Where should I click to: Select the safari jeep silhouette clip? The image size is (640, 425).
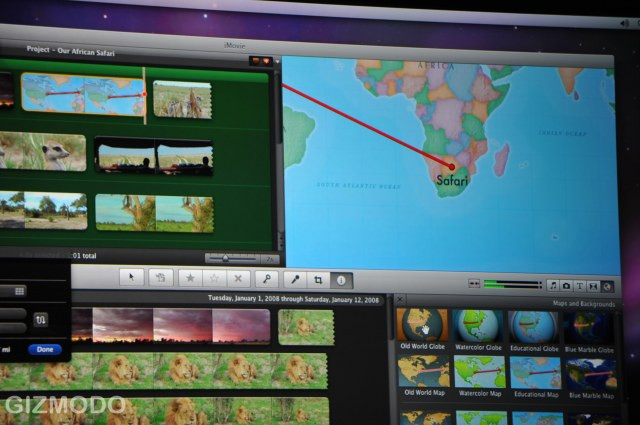click(x=154, y=156)
